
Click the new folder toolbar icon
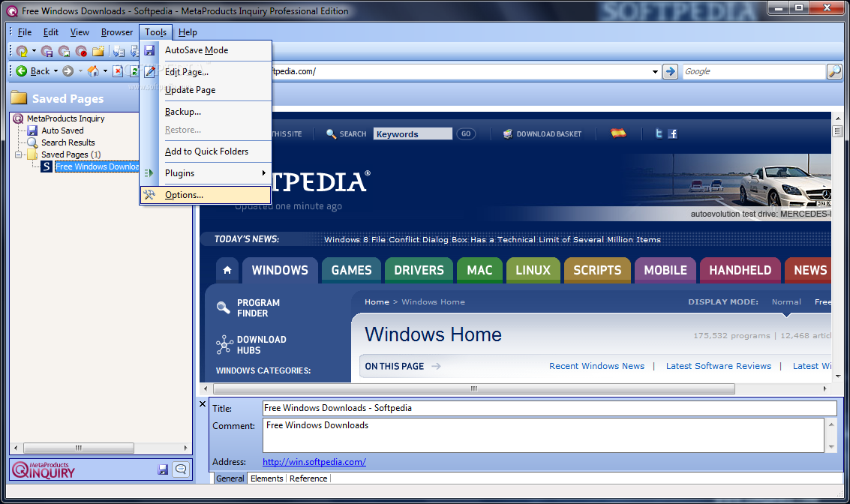(x=98, y=52)
